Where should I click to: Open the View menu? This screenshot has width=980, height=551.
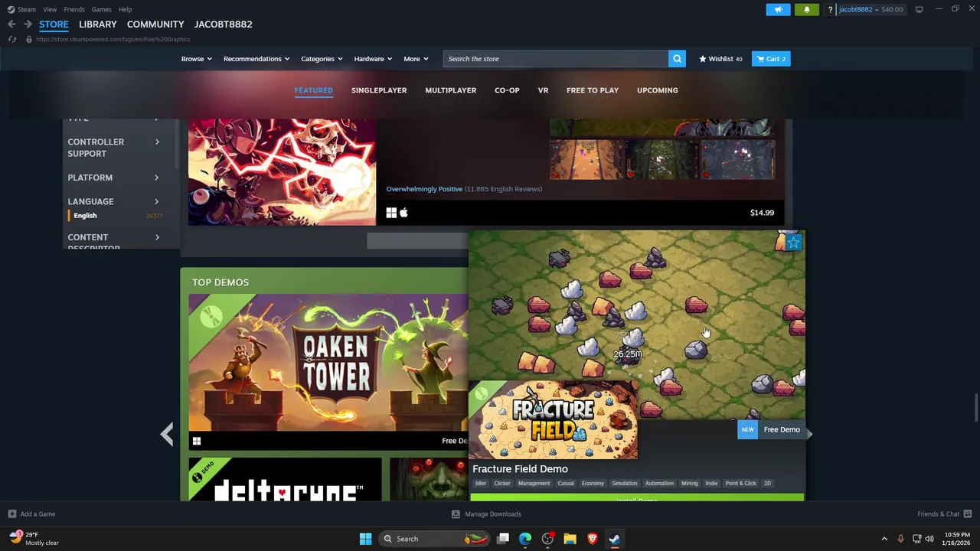click(50, 9)
